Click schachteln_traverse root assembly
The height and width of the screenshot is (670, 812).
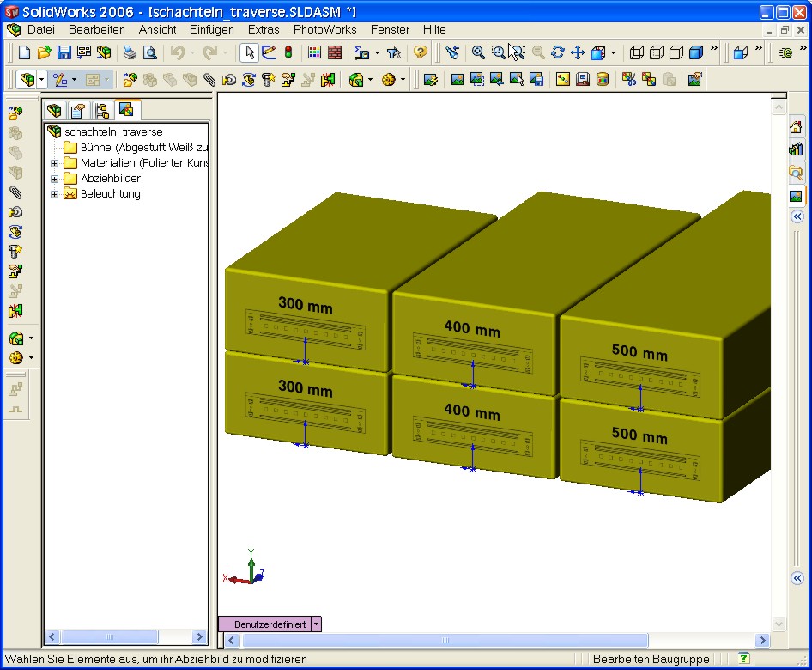click(x=112, y=132)
